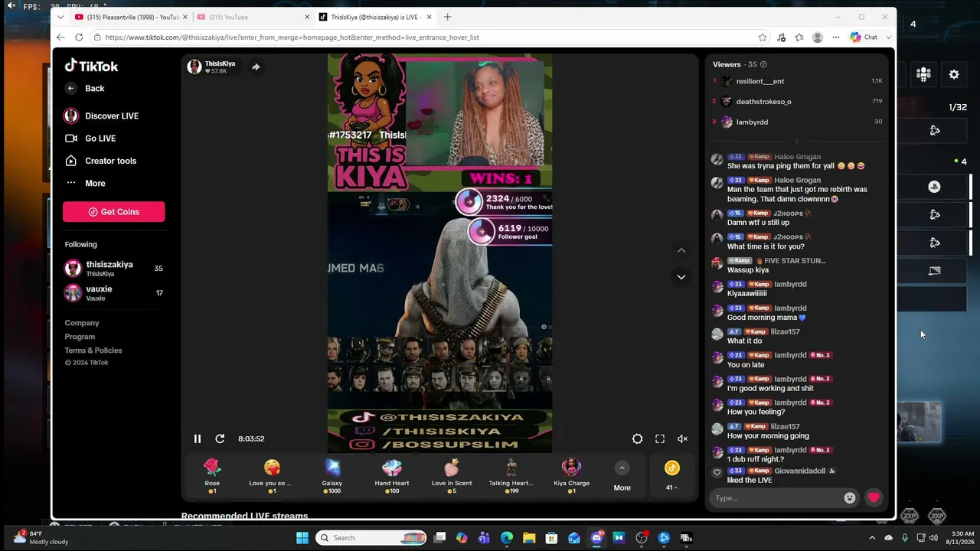
Task: Click the Get Coins button
Action: pos(113,212)
